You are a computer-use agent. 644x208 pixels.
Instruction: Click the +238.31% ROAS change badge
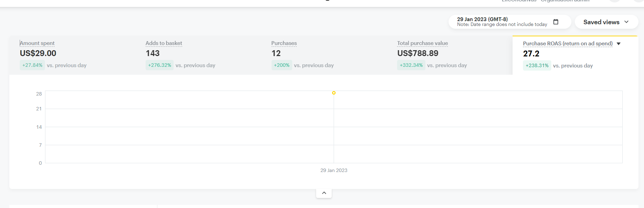(537, 65)
